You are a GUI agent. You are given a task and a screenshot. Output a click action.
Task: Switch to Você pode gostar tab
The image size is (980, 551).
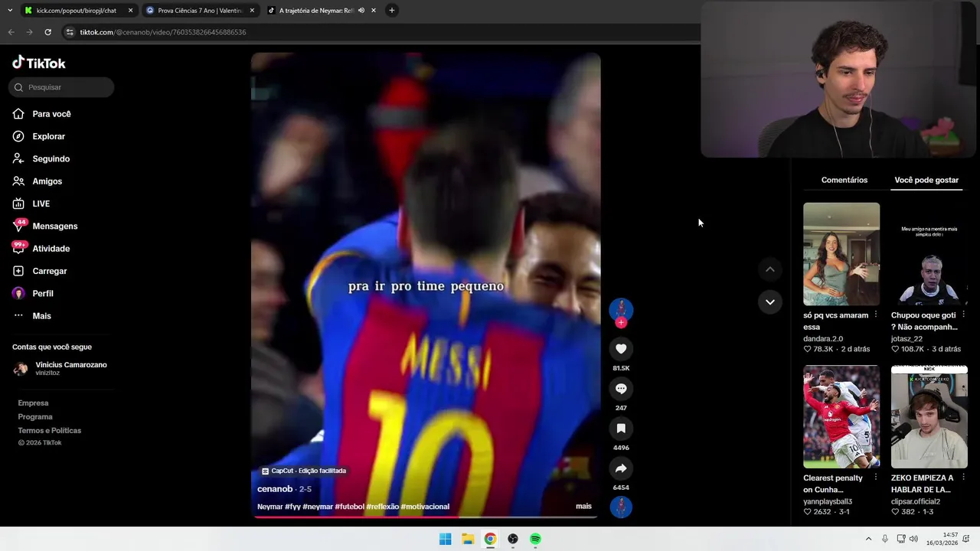tap(926, 180)
